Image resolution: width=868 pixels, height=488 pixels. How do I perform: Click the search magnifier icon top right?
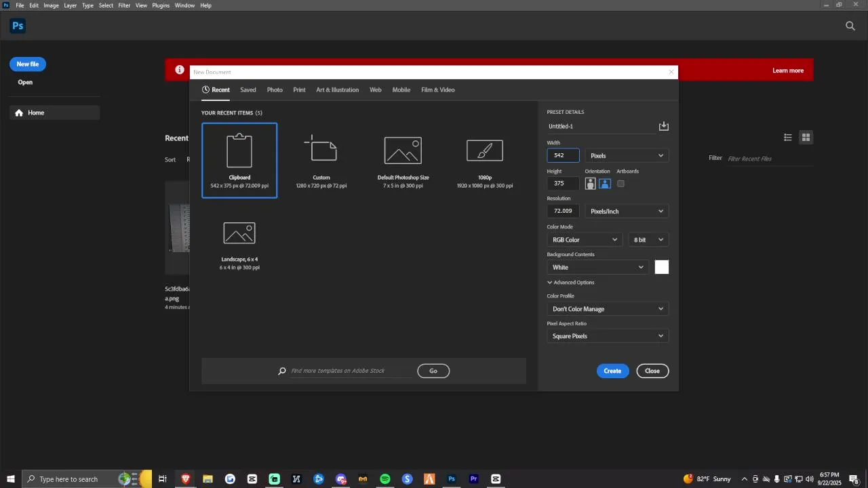tap(850, 26)
